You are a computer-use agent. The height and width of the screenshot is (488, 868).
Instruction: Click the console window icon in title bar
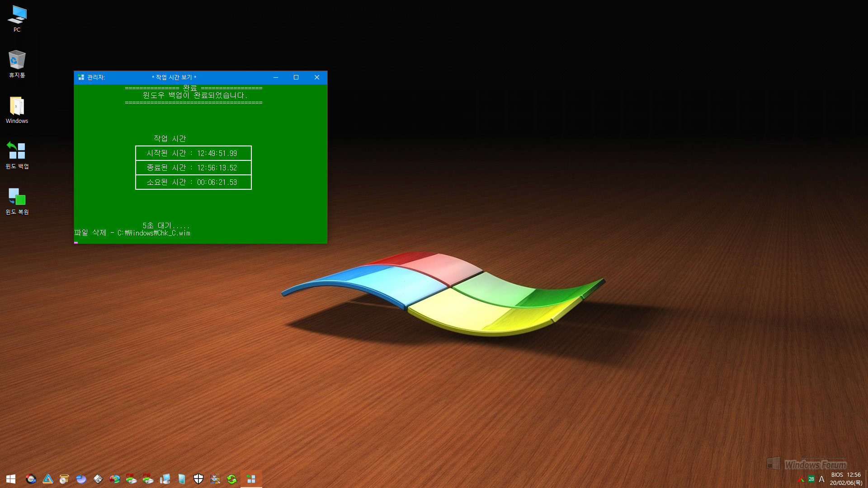coord(81,78)
